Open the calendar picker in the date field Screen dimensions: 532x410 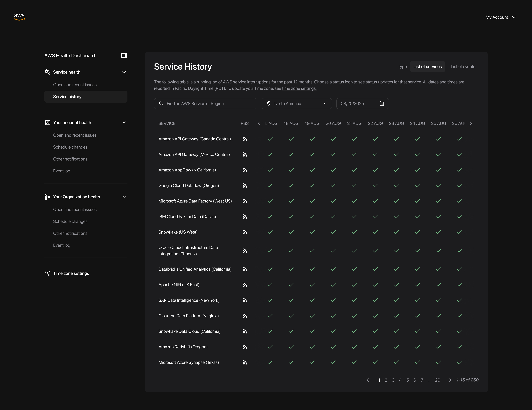[382, 104]
